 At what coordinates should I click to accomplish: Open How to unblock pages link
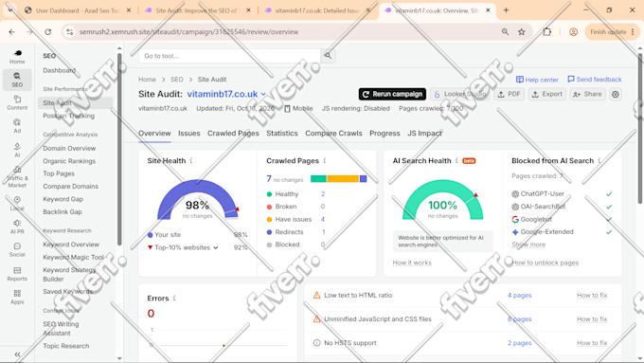[545, 263]
